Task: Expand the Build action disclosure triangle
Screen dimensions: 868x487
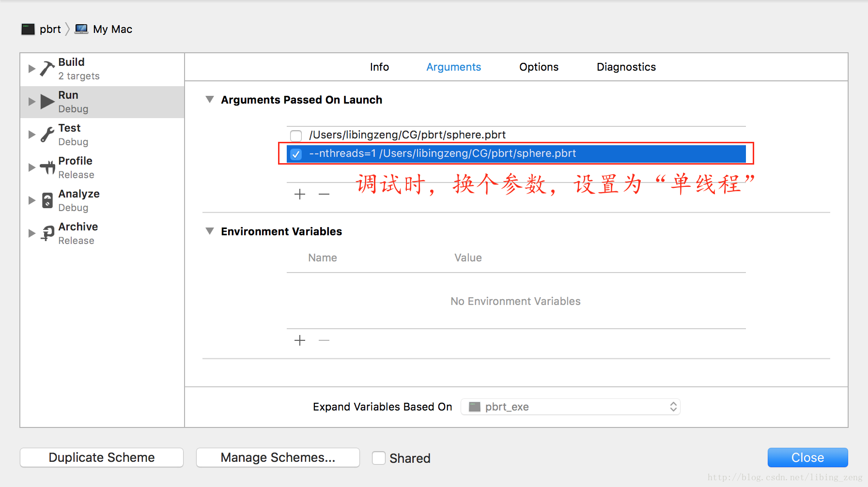Action: click(x=32, y=69)
